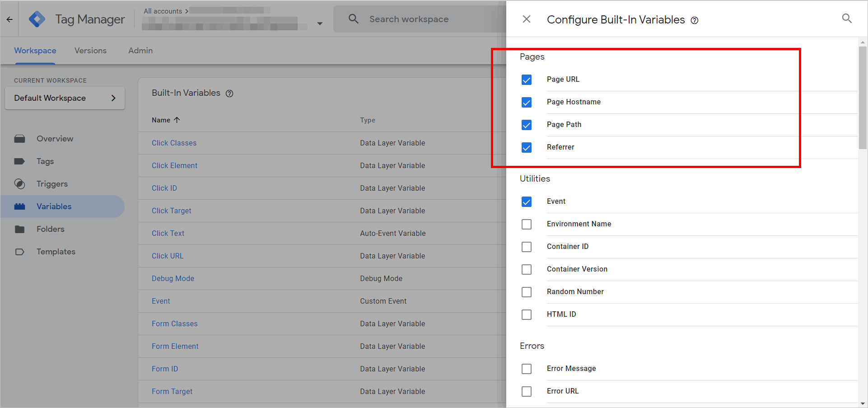Close the Configure Built-In Variables panel
Viewport: 868px width, 408px height.
coord(527,19)
